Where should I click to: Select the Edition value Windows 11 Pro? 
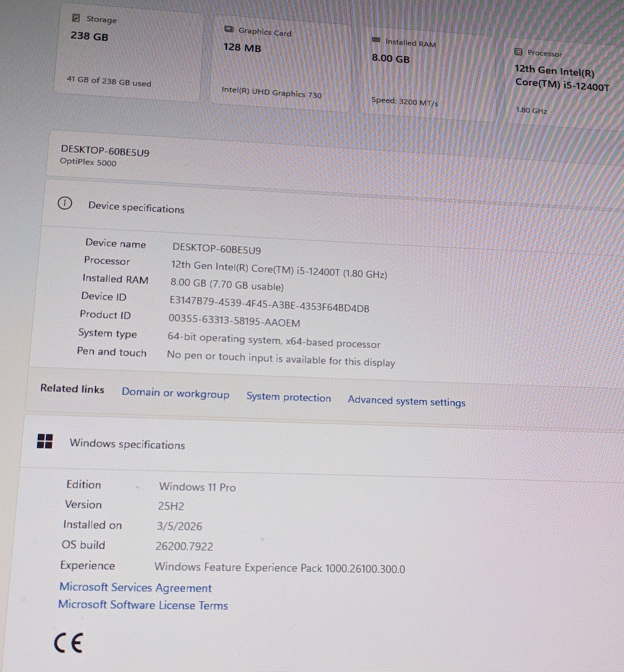197,487
